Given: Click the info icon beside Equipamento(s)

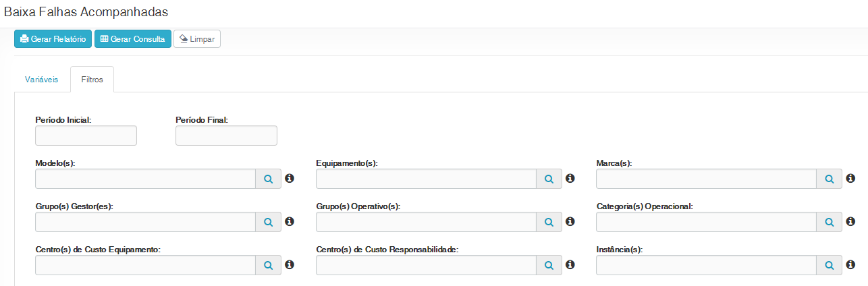Looking at the screenshot, I should pyautogui.click(x=570, y=179).
